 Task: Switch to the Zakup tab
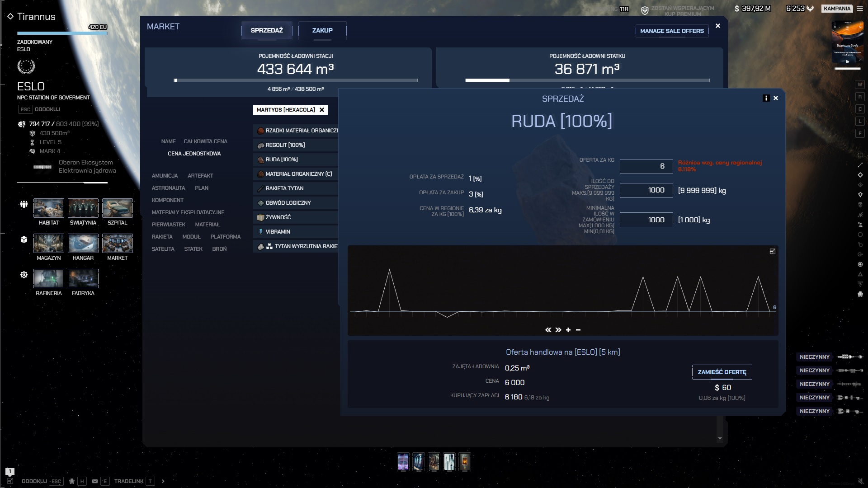[322, 30]
